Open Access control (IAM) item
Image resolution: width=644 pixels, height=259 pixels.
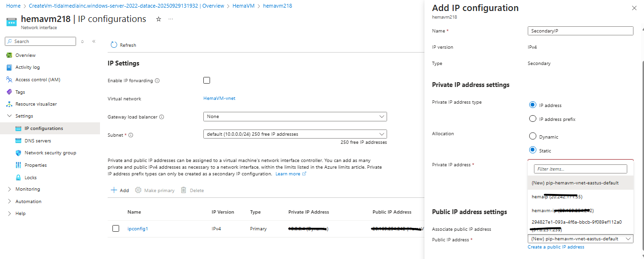tap(38, 80)
